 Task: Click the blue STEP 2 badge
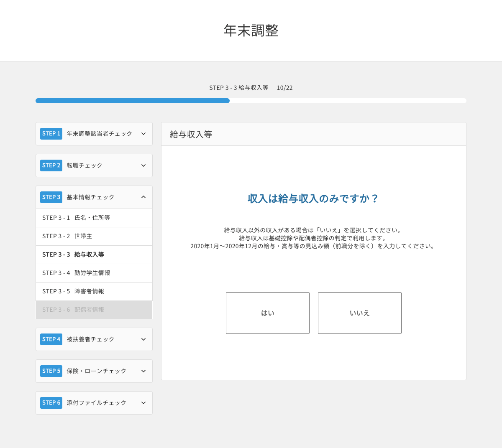tap(51, 165)
